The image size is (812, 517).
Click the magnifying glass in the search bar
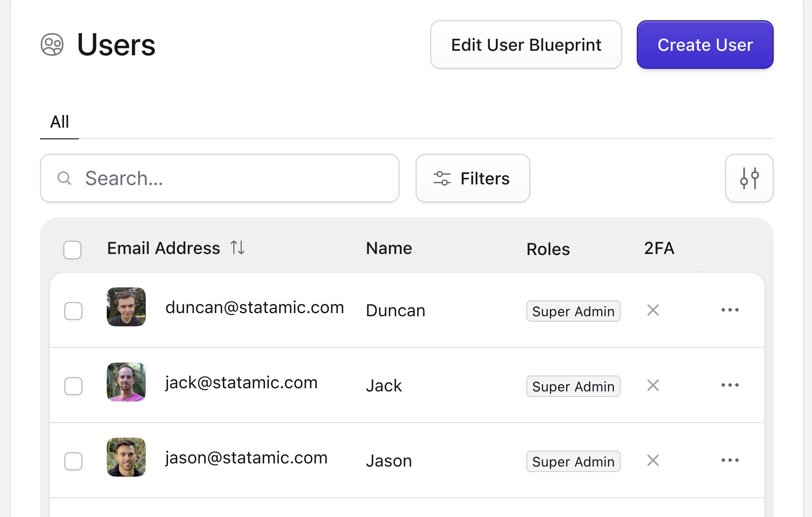pos(64,178)
